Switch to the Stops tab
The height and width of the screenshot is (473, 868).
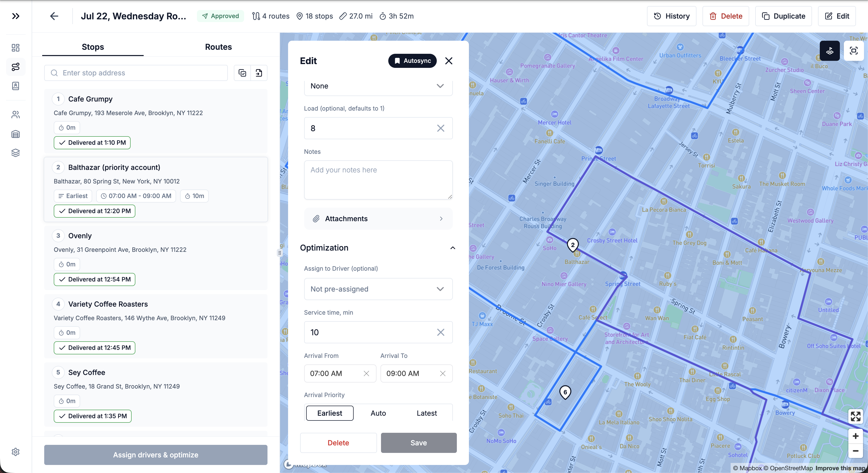point(93,47)
